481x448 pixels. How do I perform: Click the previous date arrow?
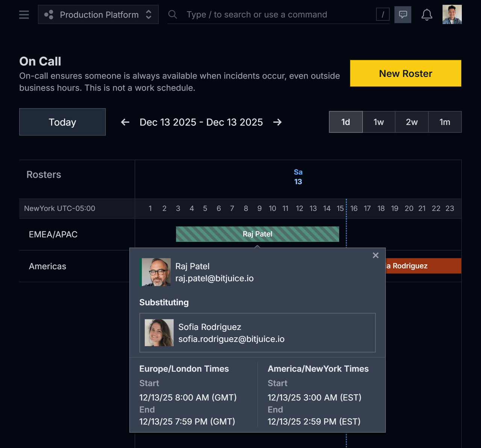[x=124, y=122]
